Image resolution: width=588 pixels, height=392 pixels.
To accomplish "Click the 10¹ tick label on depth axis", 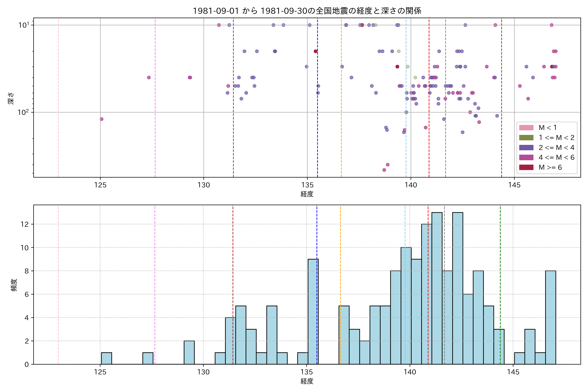I will click(24, 25).
